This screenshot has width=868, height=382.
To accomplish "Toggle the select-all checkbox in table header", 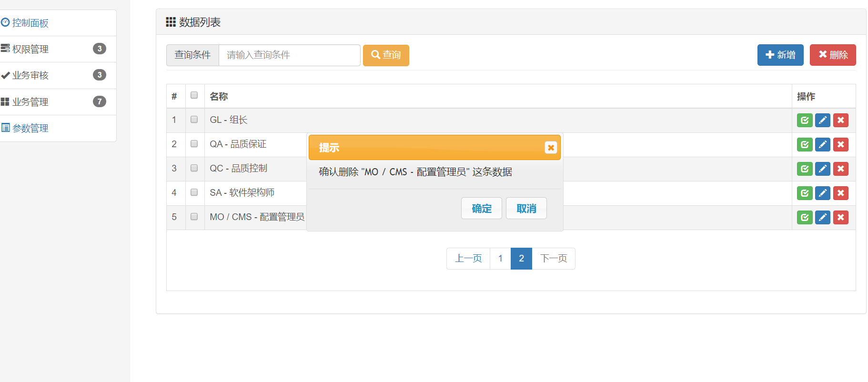I will [194, 95].
